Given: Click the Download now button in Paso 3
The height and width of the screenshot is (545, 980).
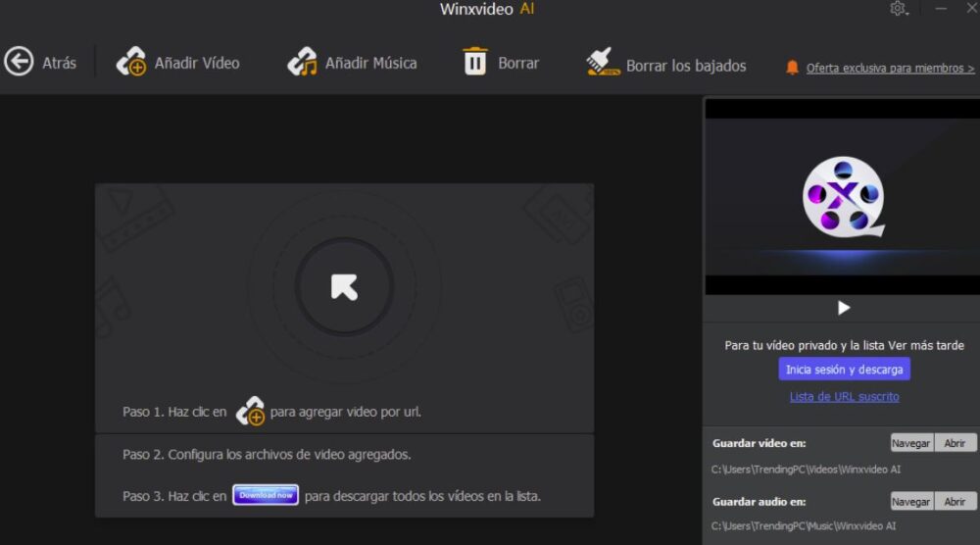Looking at the screenshot, I should 266,495.
